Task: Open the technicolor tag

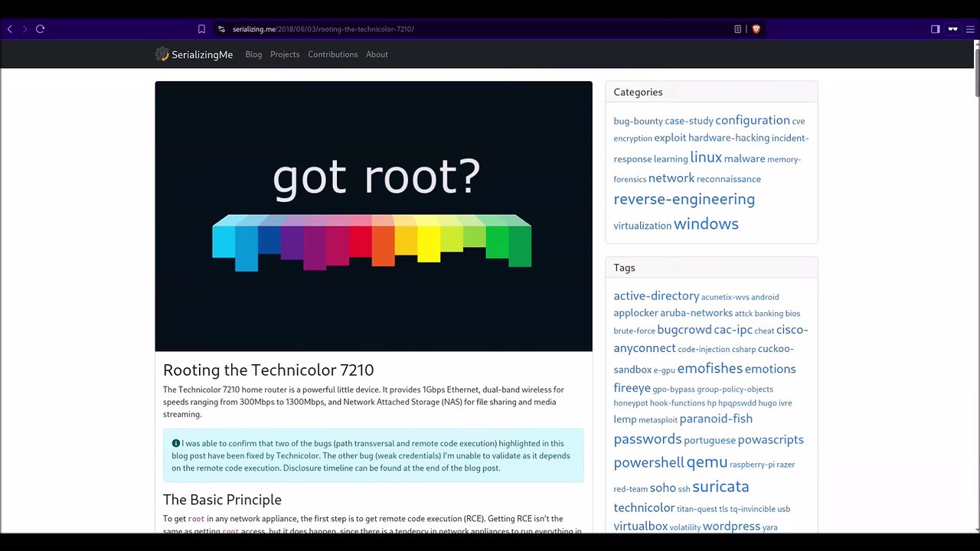Action: (x=644, y=507)
